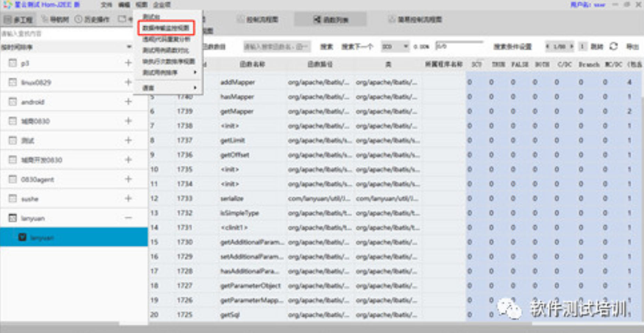Click the grid icon on the 多工程 tab
Image resolution: width=644 pixels, height=333 pixels.
(7, 19)
